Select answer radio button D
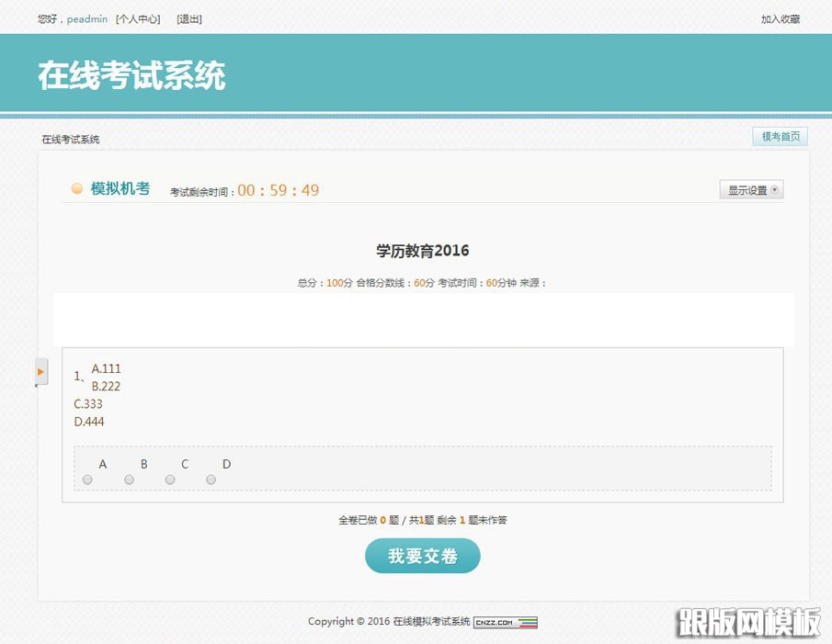Image resolution: width=832 pixels, height=644 pixels. tap(211, 479)
